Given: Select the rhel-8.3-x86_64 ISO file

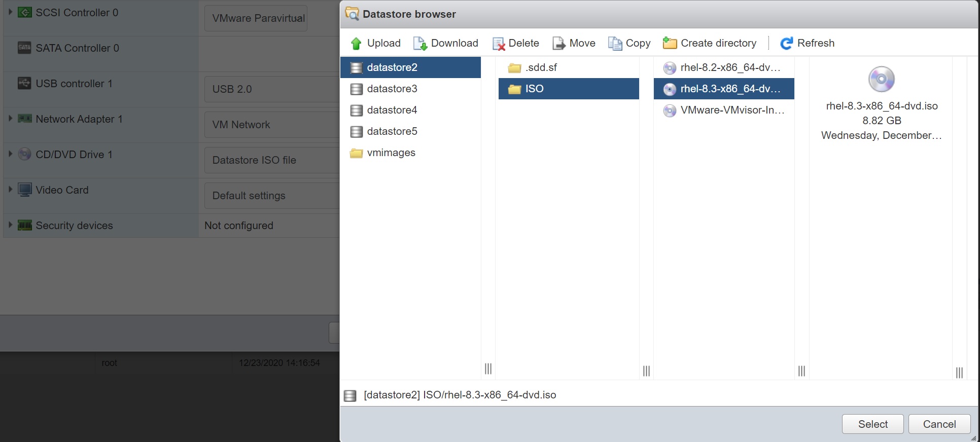Looking at the screenshot, I should [x=724, y=89].
